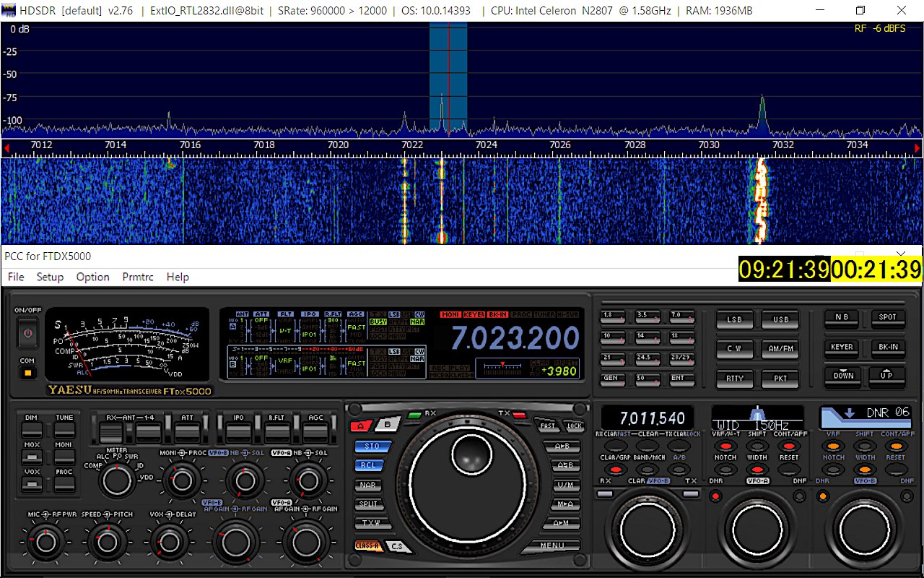Screen dimensions: 924x578
Task: Click the METER selector knob
Action: tap(118, 480)
